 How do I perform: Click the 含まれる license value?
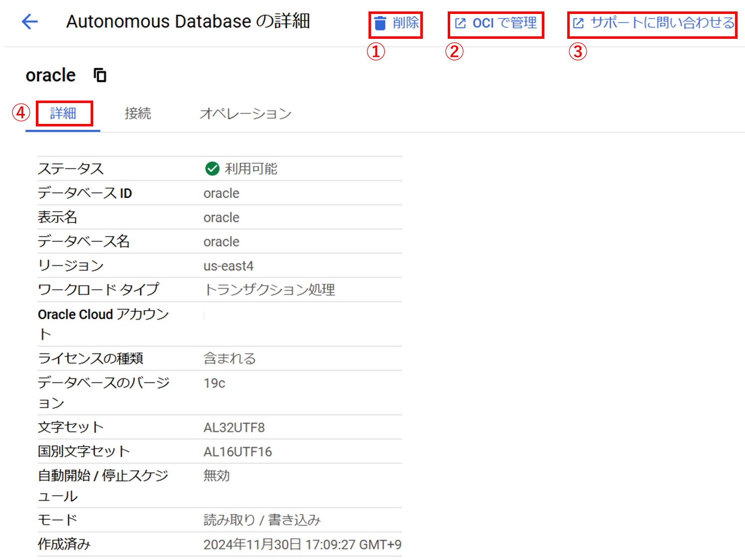tap(230, 358)
